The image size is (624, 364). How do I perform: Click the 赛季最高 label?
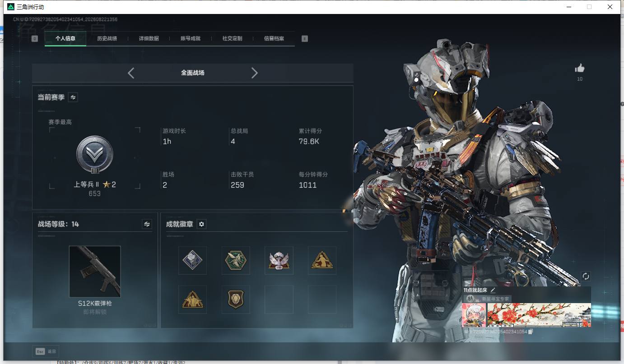[60, 122]
